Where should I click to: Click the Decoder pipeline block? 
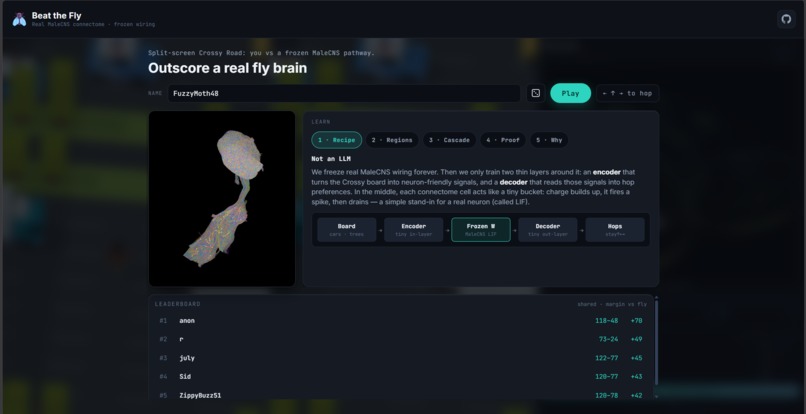pos(547,229)
